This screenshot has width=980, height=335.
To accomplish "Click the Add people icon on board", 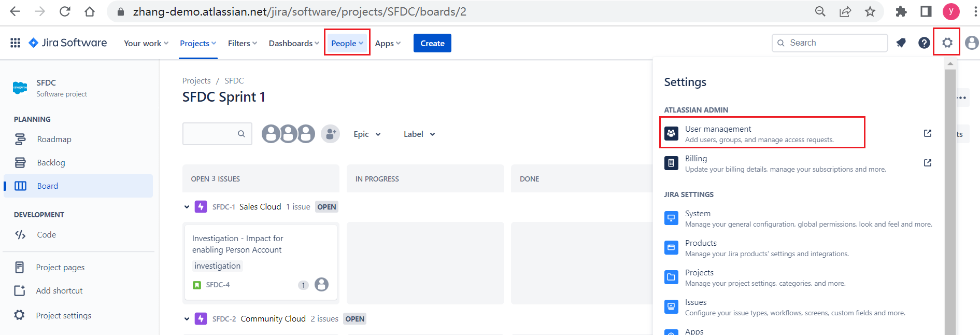I will pos(330,134).
